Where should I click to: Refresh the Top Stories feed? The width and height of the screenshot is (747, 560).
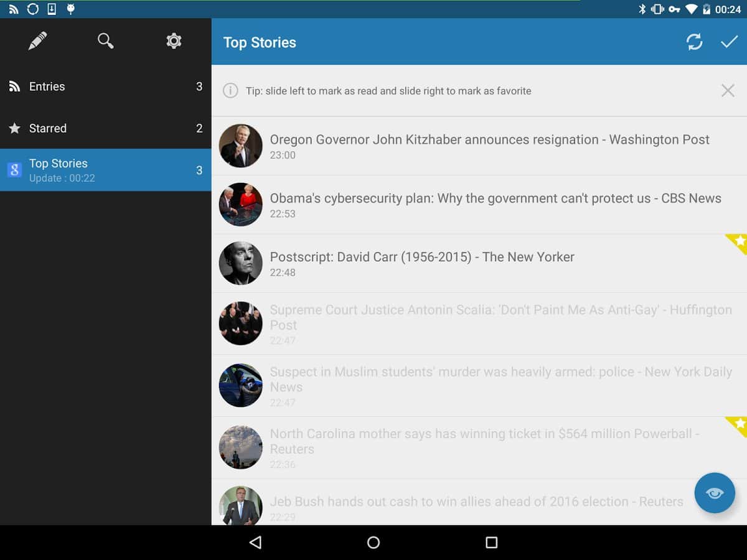pyautogui.click(x=694, y=42)
